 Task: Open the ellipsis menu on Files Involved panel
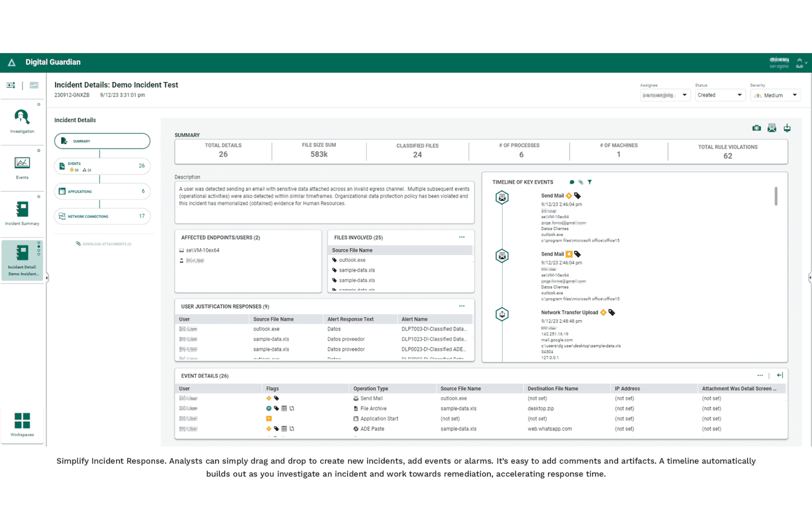point(462,237)
